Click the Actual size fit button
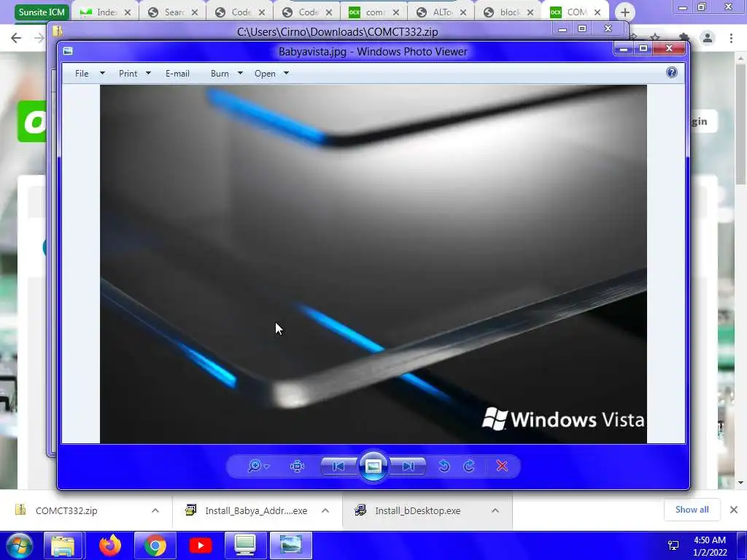This screenshot has height=560, width=747. tap(298, 466)
